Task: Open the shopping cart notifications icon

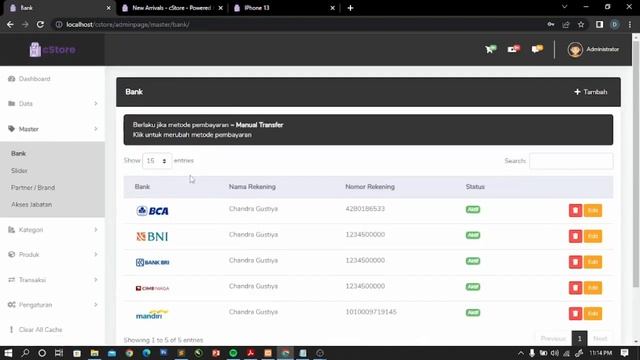Action: point(490,49)
